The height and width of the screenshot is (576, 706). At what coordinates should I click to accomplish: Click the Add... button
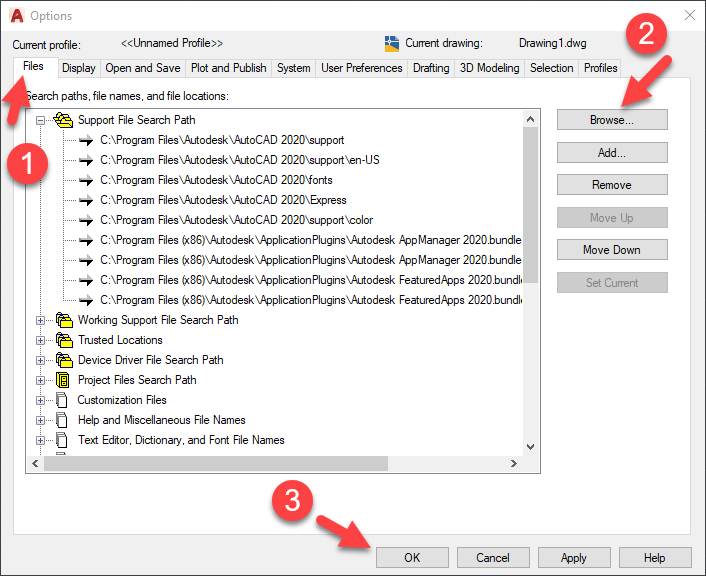pos(612,153)
